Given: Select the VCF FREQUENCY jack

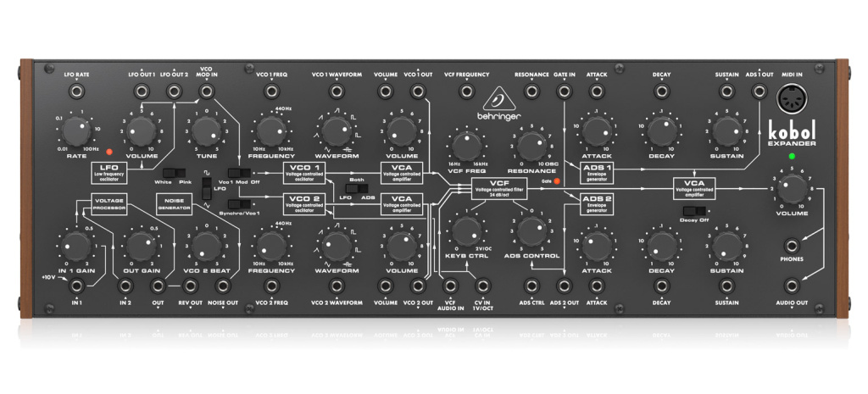Looking at the screenshot, I should pyautogui.click(x=466, y=91).
